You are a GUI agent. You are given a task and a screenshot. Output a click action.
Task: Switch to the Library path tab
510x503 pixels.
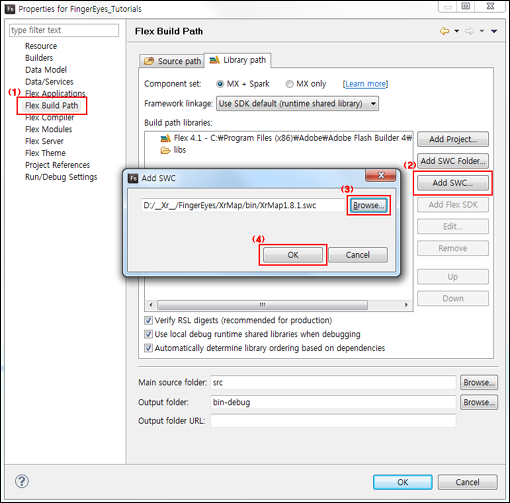point(237,60)
